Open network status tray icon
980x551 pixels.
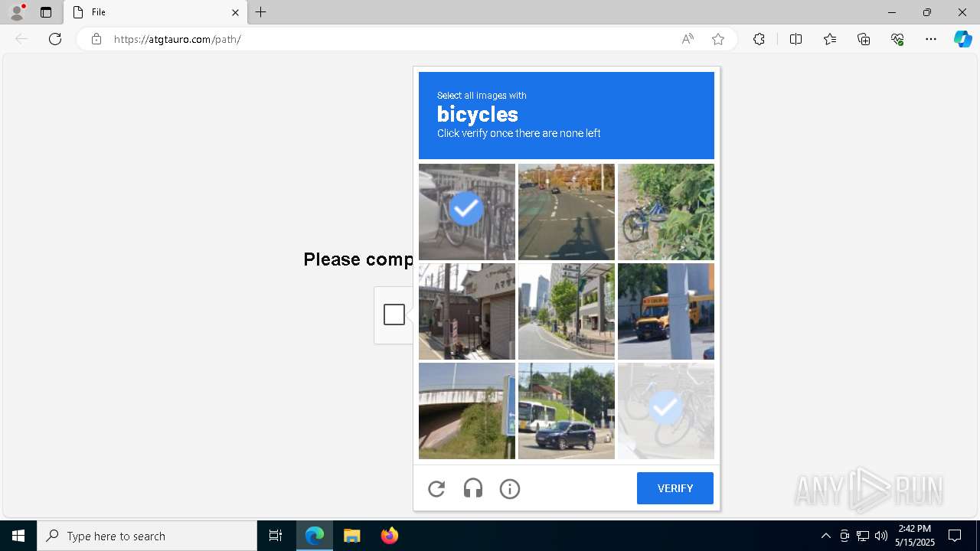click(x=863, y=536)
